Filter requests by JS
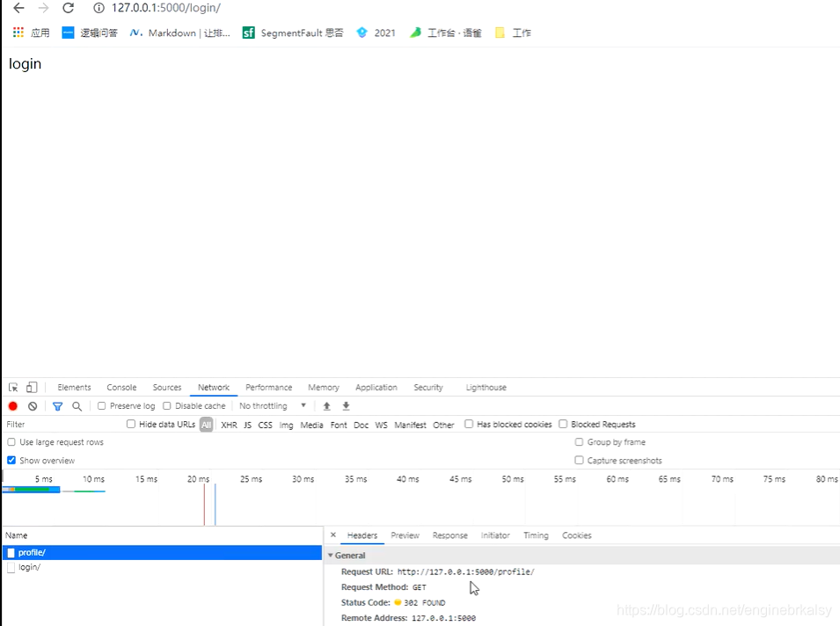The width and height of the screenshot is (840, 626). 247,425
